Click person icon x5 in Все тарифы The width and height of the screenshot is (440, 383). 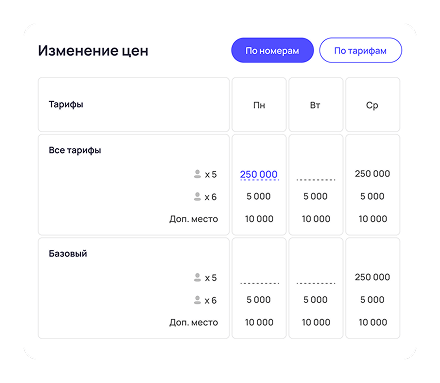click(197, 174)
